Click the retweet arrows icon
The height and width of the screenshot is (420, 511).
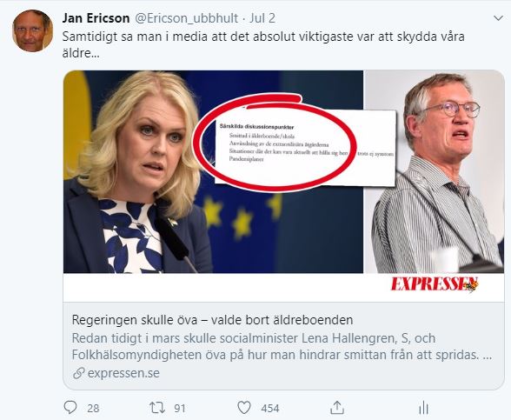point(157,408)
